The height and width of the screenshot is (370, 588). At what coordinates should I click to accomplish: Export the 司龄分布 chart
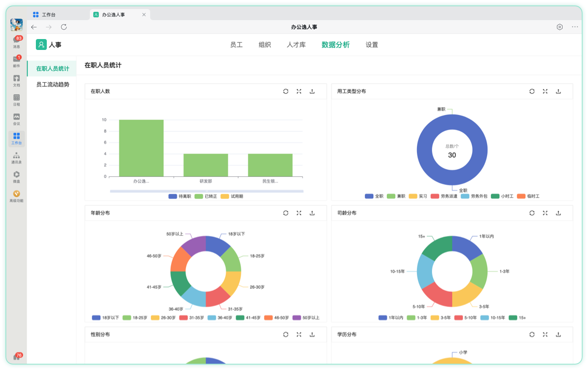[558, 213]
